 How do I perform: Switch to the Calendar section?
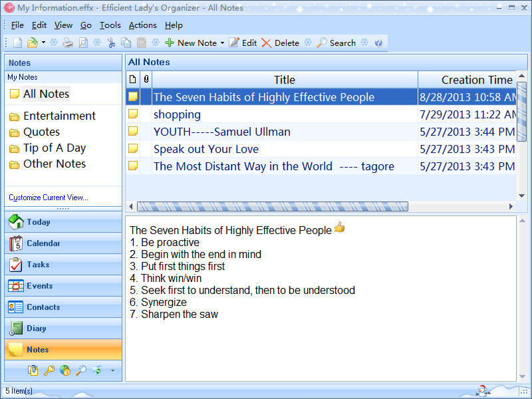pyautogui.click(x=63, y=243)
